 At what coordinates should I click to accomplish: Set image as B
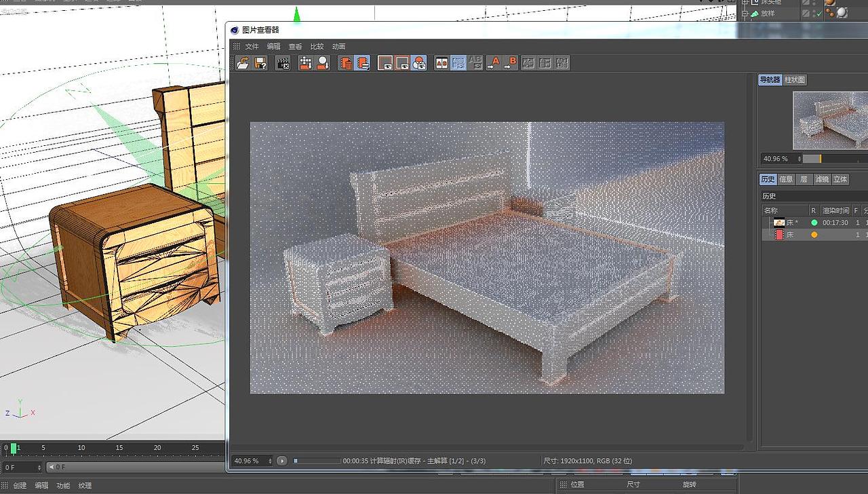click(510, 63)
